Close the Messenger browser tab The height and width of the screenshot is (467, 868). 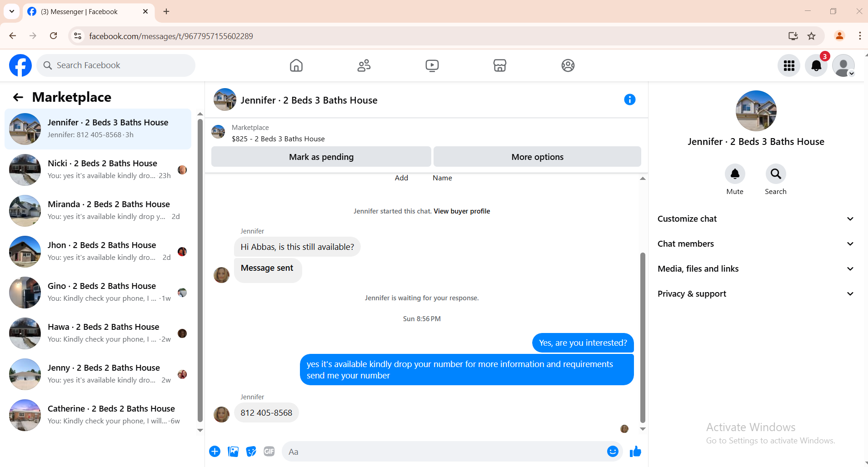pos(145,11)
